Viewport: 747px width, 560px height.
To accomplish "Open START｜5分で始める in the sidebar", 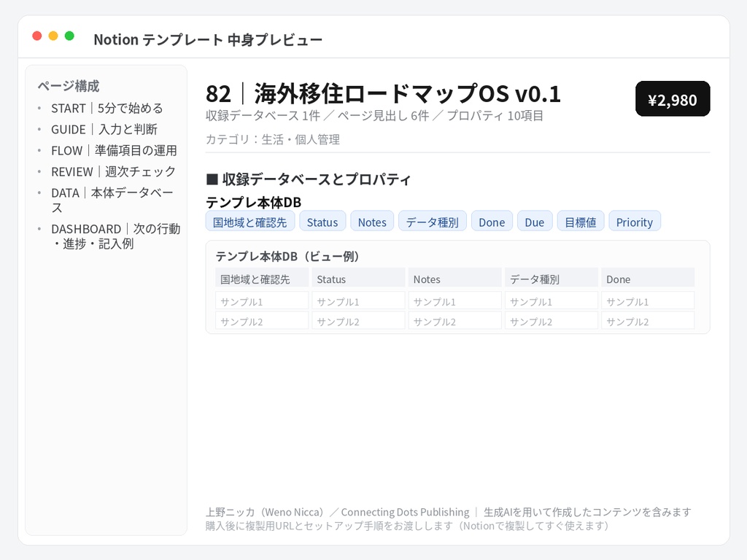I will coord(107,109).
